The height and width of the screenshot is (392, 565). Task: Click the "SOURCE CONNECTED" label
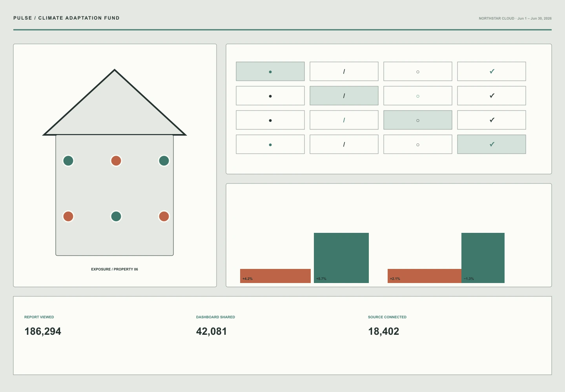[x=387, y=317]
